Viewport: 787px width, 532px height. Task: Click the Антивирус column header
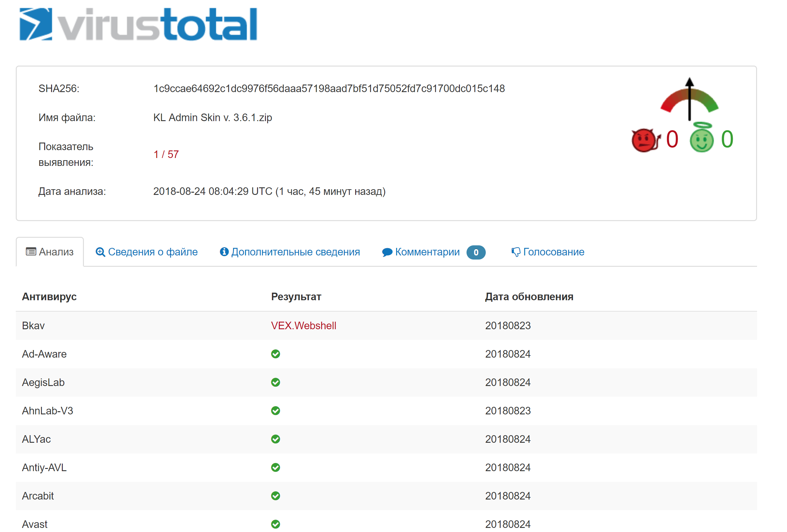50,297
